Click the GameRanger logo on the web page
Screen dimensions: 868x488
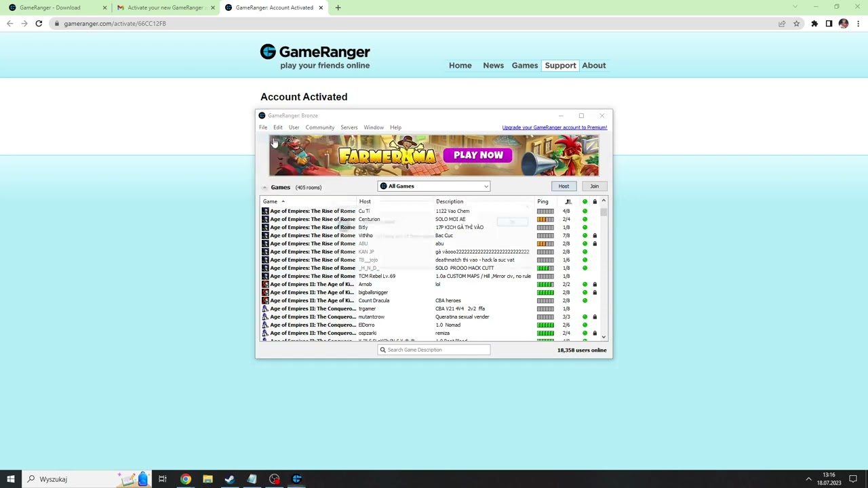coord(315,57)
